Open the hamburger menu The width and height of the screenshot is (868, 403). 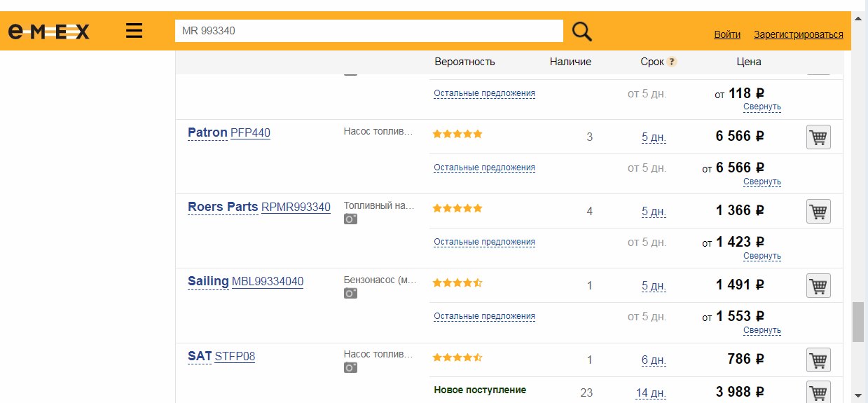[134, 31]
